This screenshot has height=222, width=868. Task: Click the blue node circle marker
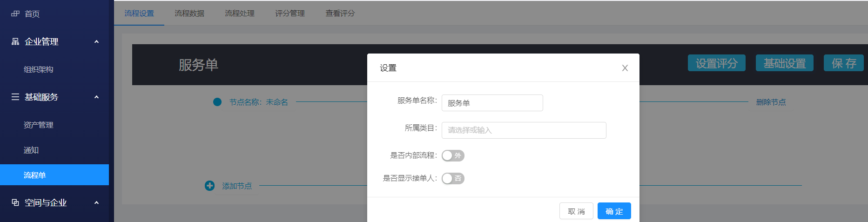click(x=217, y=102)
